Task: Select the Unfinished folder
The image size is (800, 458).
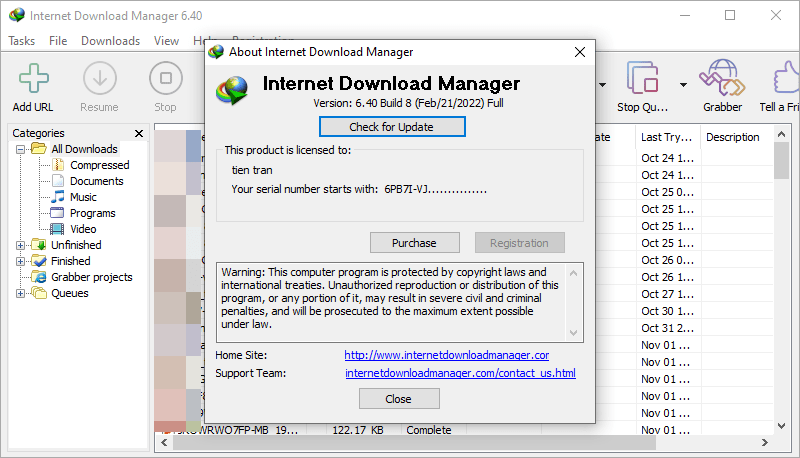Action: [x=76, y=245]
